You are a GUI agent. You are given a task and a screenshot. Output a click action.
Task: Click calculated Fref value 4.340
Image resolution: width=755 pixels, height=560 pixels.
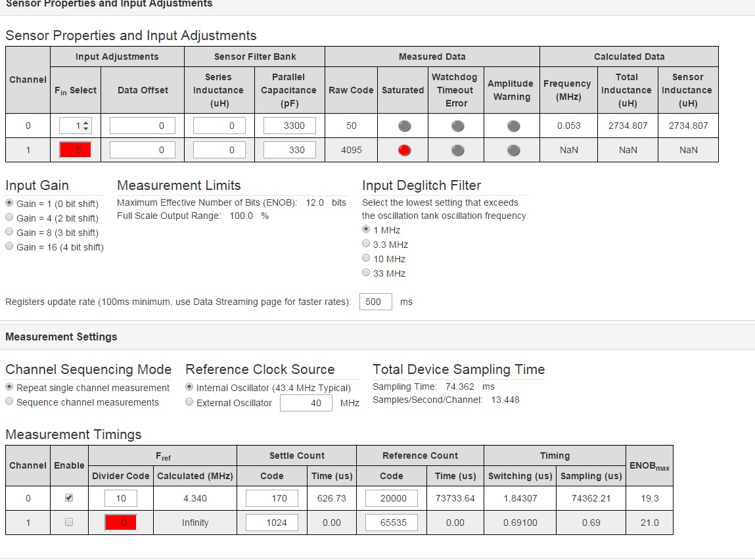click(x=195, y=498)
